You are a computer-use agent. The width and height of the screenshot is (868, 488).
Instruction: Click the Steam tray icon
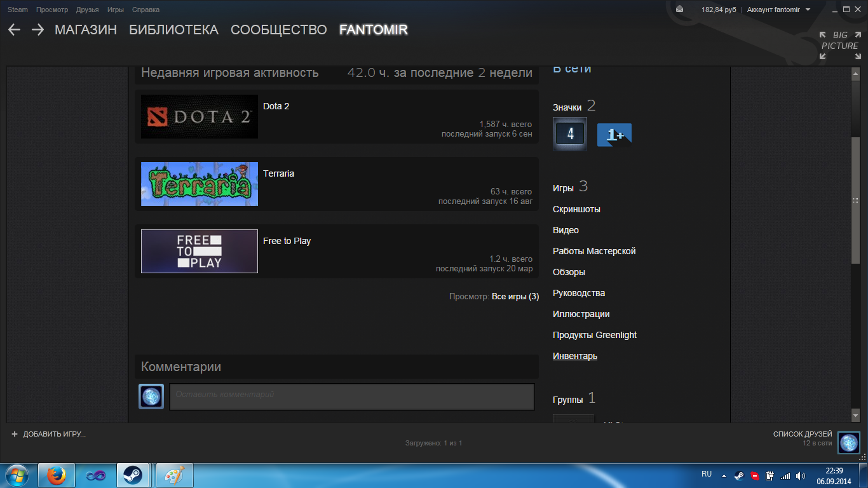[x=739, y=475]
